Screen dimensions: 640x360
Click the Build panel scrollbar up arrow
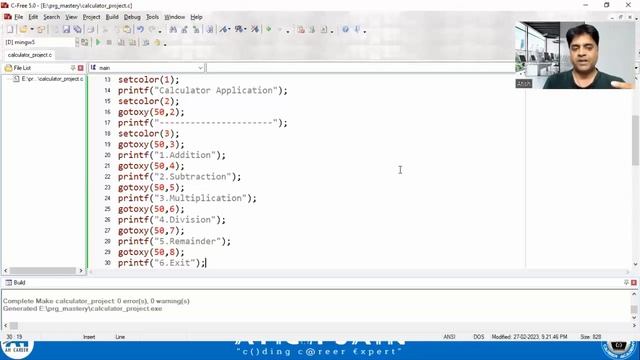click(634, 293)
